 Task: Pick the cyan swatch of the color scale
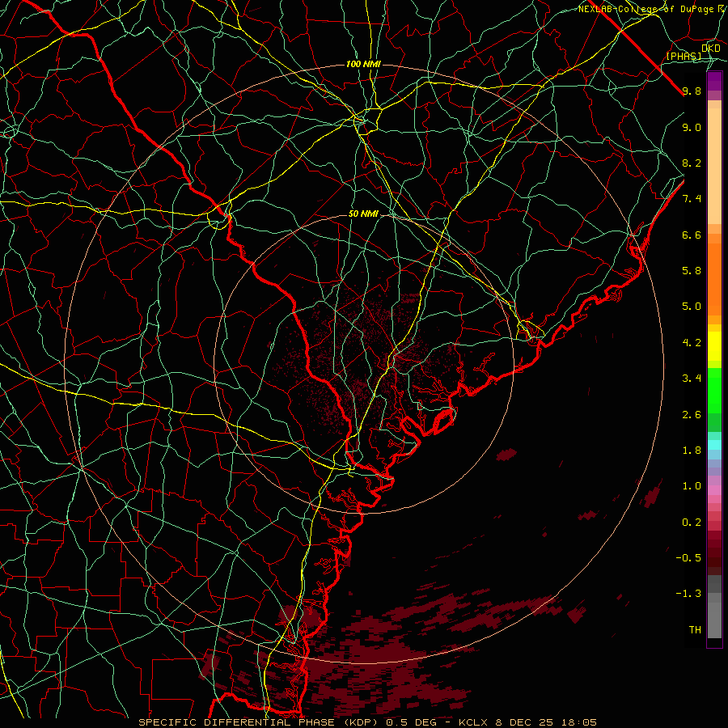(x=714, y=445)
